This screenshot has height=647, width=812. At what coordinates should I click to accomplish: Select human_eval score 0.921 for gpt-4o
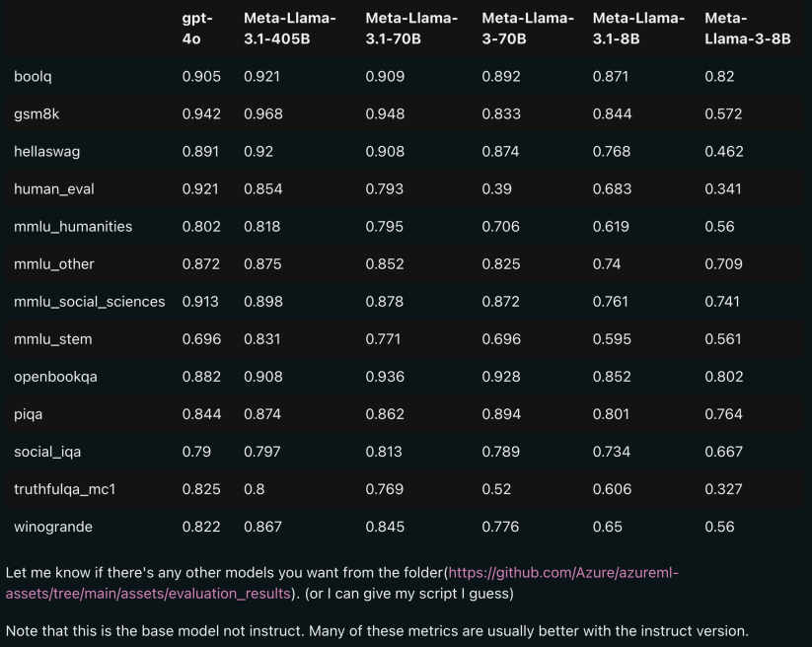tap(201, 188)
